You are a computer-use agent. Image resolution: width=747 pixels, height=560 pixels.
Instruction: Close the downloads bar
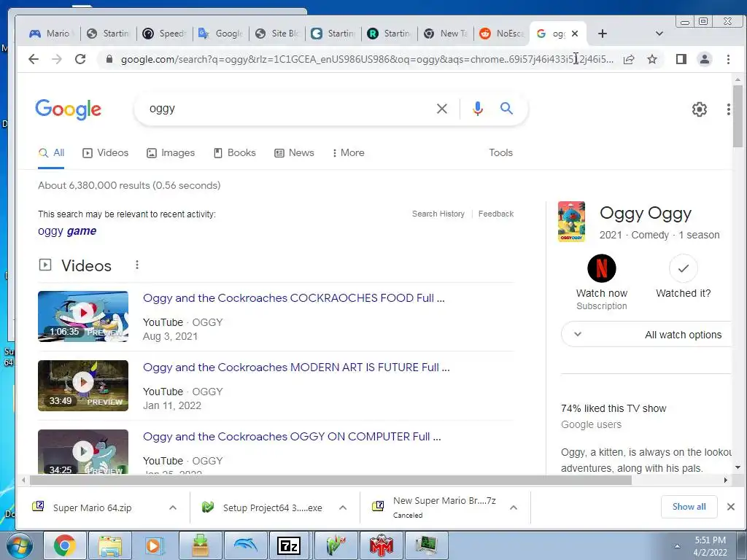click(x=731, y=507)
